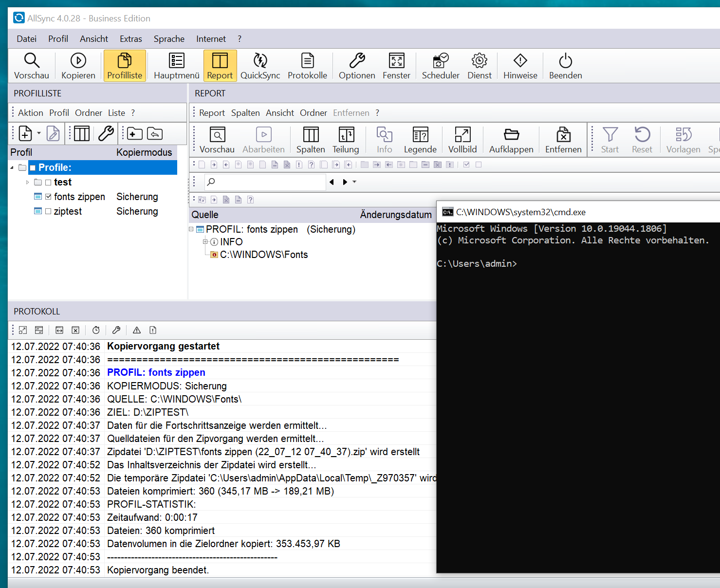The height and width of the screenshot is (588, 720).
Task: Select C:\WINDOWS\Fonts entry in report
Action: [x=263, y=255]
